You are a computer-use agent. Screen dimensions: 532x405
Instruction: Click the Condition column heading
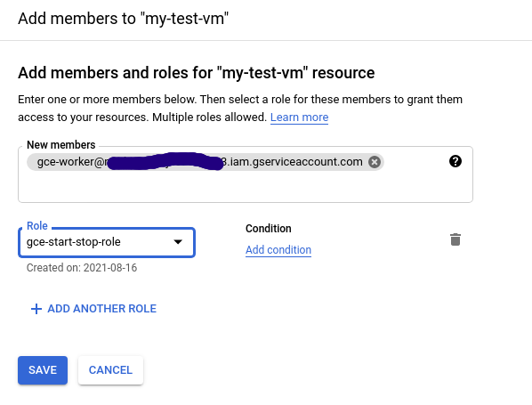[269, 229]
